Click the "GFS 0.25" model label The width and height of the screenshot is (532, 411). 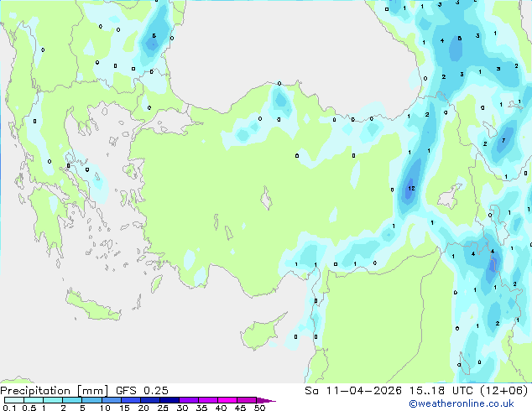142,391
